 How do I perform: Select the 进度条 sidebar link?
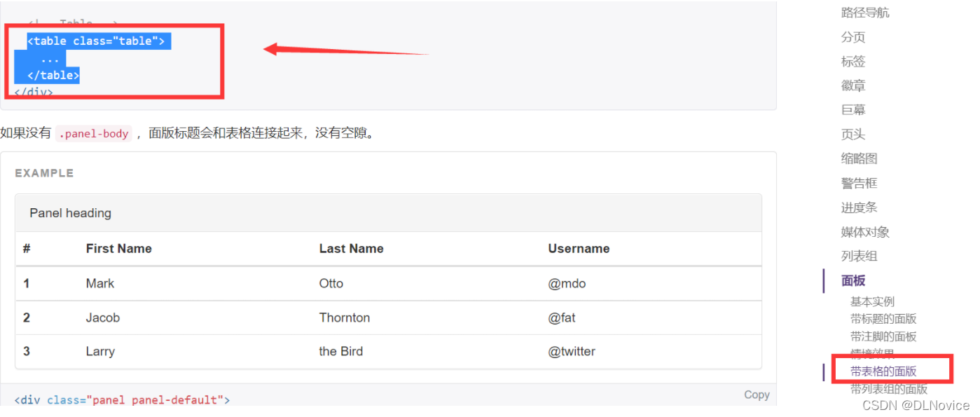[859, 207]
